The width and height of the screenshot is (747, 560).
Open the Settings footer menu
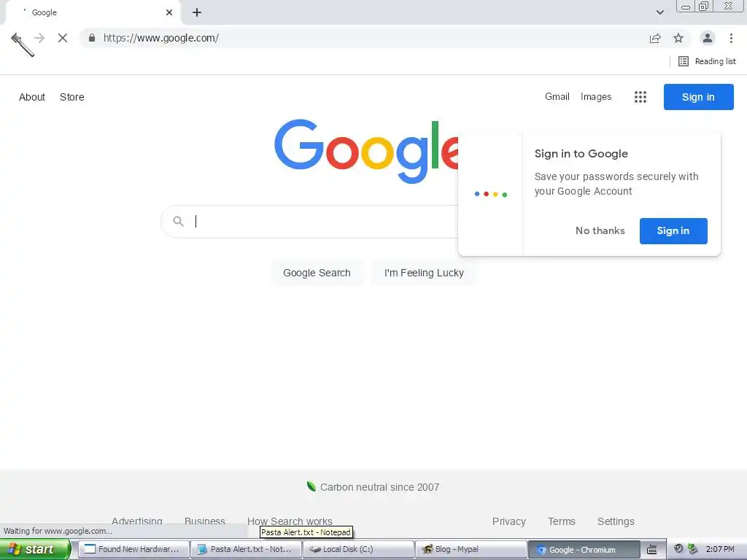click(x=616, y=521)
